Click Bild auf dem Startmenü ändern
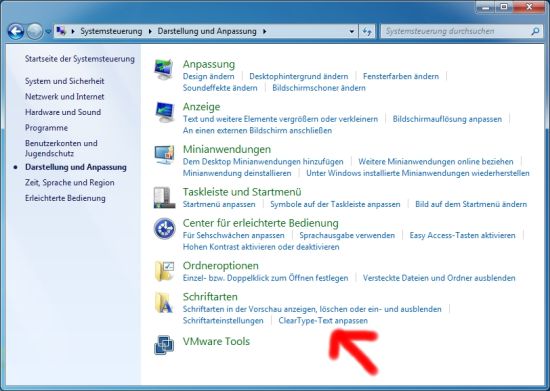550x391 pixels. click(x=471, y=204)
